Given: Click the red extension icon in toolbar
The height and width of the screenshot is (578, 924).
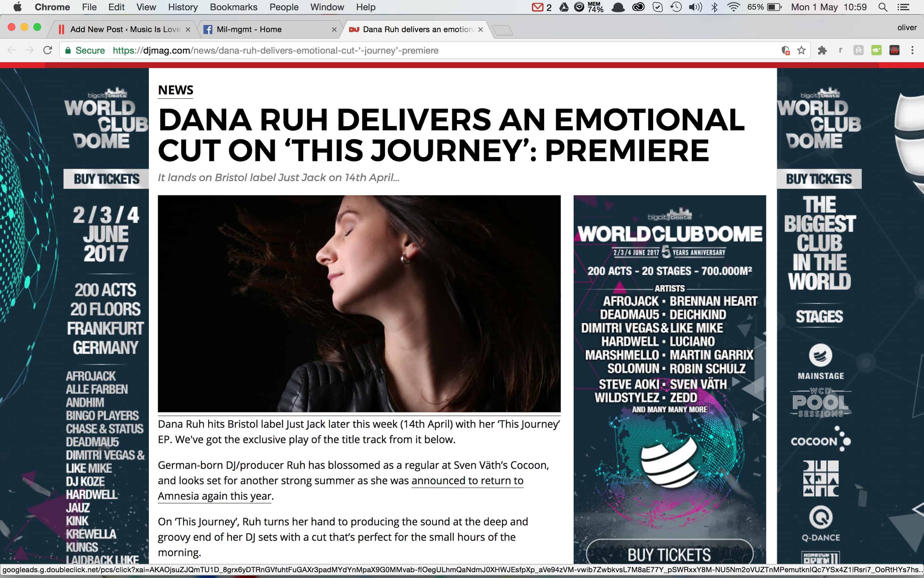Looking at the screenshot, I should click(x=894, y=50).
